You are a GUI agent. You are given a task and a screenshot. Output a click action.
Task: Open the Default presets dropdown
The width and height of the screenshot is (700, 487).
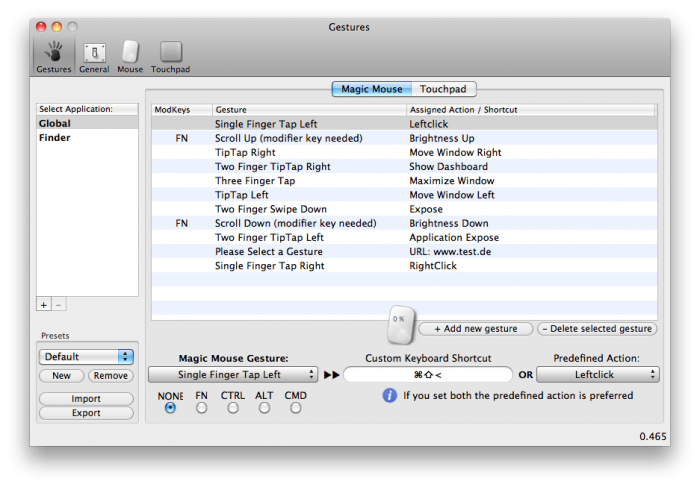86,357
